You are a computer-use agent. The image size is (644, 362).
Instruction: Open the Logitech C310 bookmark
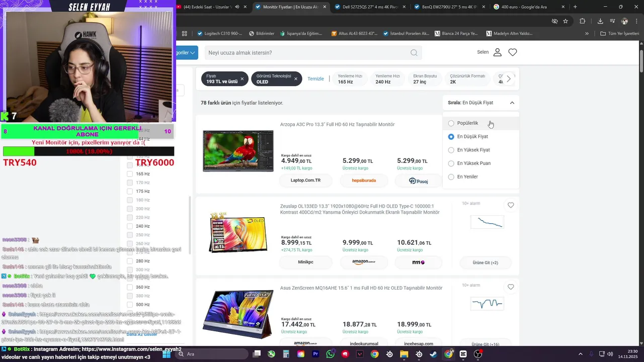point(219,34)
